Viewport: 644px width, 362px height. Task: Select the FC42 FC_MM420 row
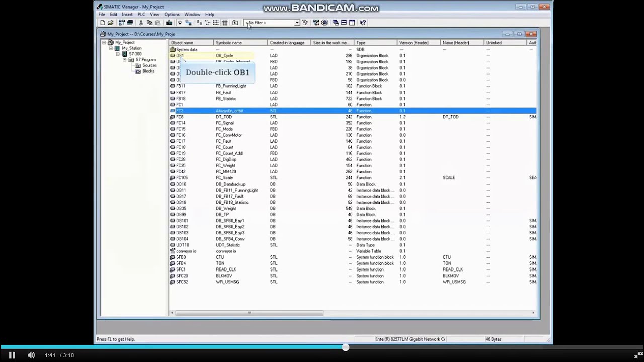tap(353, 172)
